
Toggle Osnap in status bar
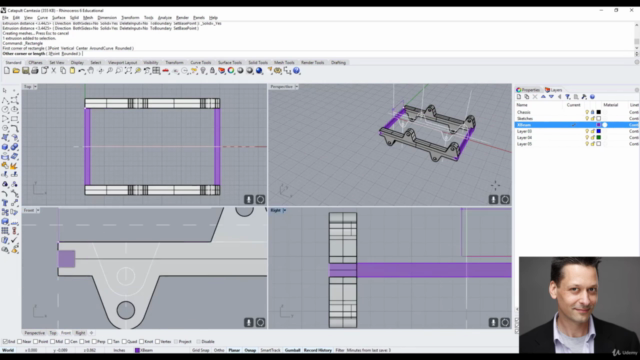250,350
